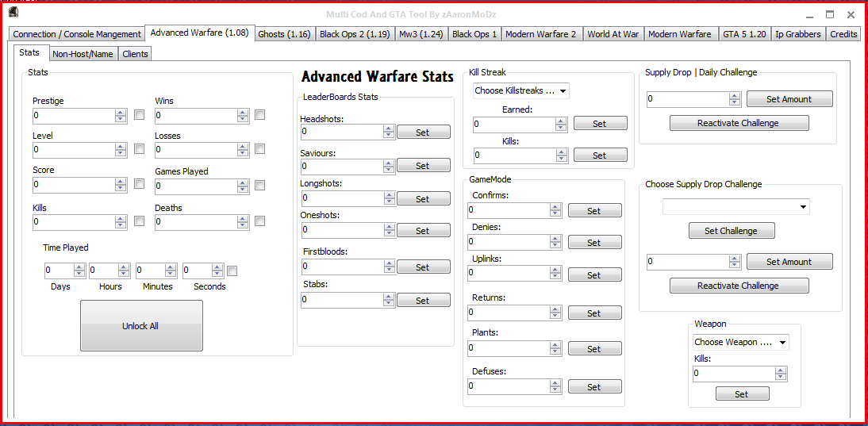
Task: Click Set for Stabs
Action: tap(423, 301)
